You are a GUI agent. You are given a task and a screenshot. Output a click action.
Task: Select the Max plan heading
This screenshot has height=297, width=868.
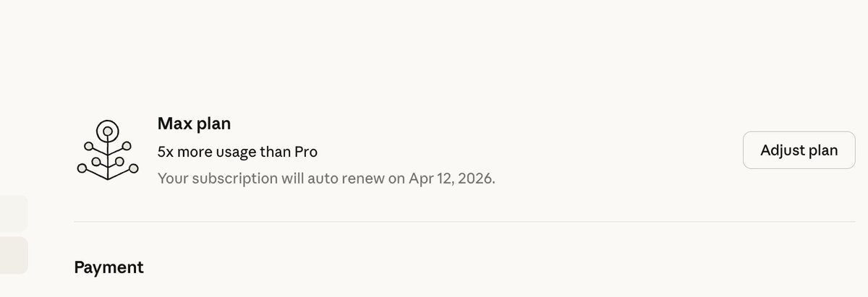tap(194, 124)
